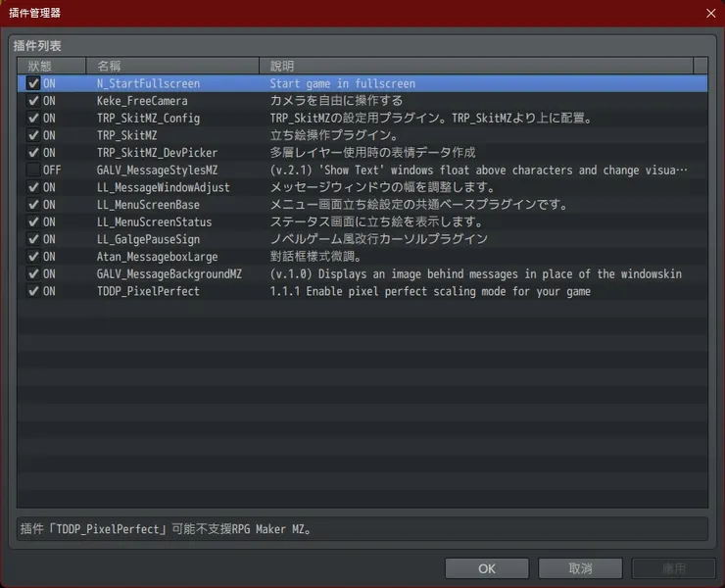Click 'Enable pixel perfect scaling mode' description
The image size is (725, 588).
click(x=430, y=291)
